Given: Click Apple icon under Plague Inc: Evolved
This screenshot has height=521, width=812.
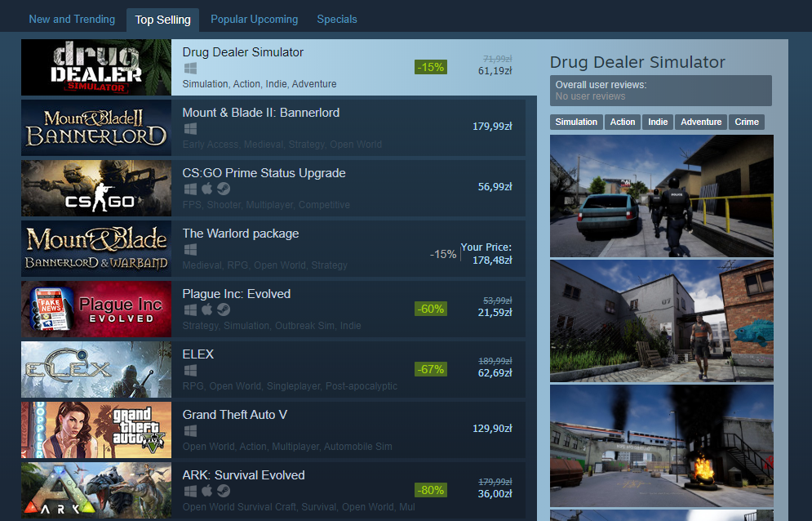Looking at the screenshot, I should coord(206,309).
